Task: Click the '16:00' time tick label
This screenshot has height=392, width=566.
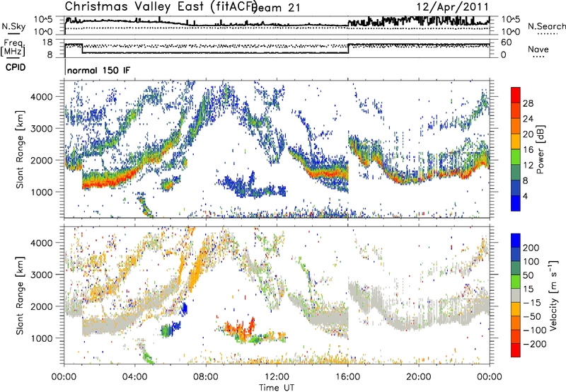Action: tap(347, 377)
